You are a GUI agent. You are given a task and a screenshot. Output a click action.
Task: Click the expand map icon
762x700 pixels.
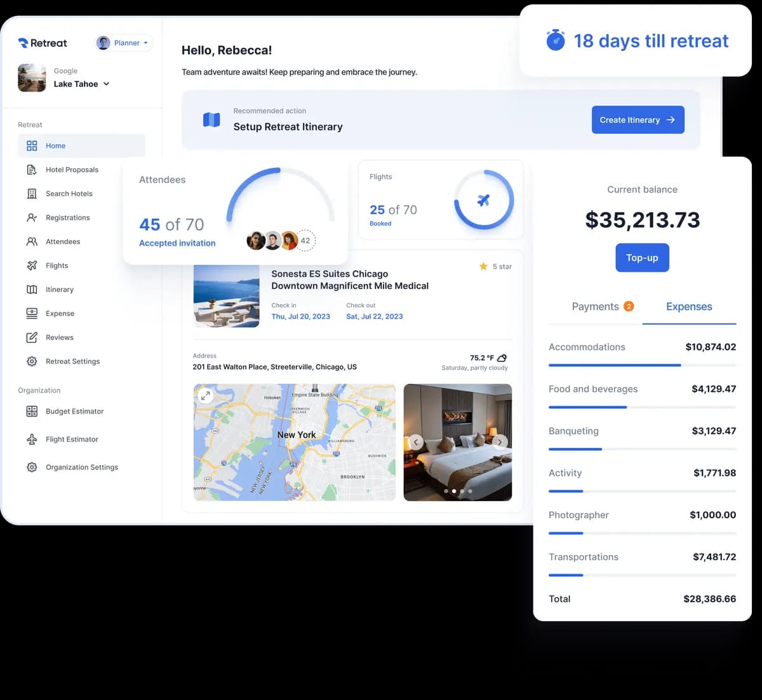tap(205, 395)
